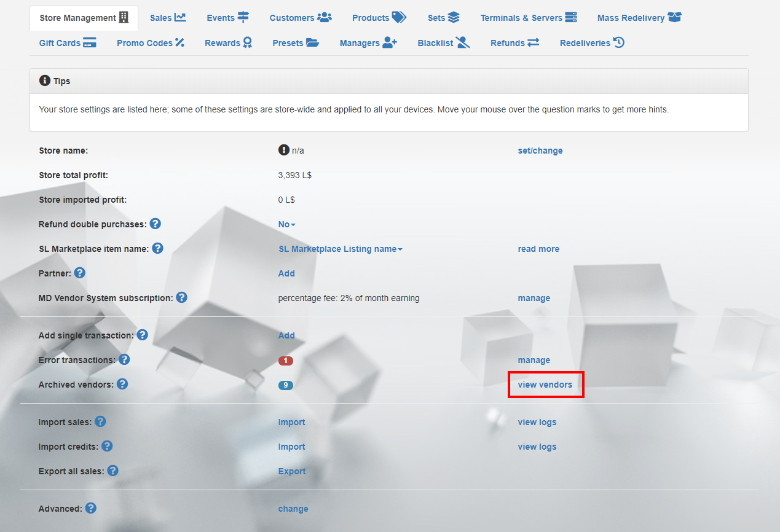Click 'percentage fee: 2% of month earning' text
780x532 pixels.
349,298
